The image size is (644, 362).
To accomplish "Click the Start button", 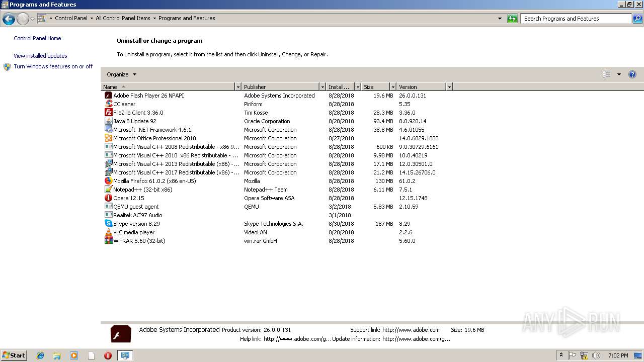I will click(14, 355).
